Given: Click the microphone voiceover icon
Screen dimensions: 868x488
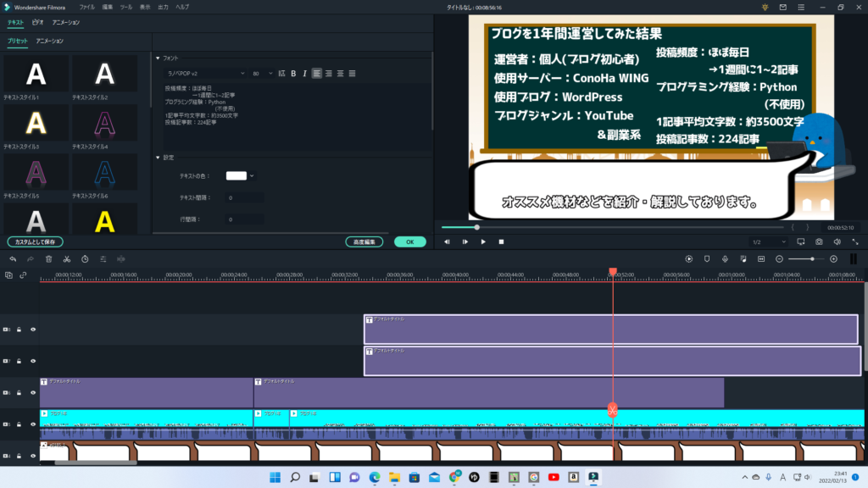Looking at the screenshot, I should pyautogui.click(x=726, y=259).
